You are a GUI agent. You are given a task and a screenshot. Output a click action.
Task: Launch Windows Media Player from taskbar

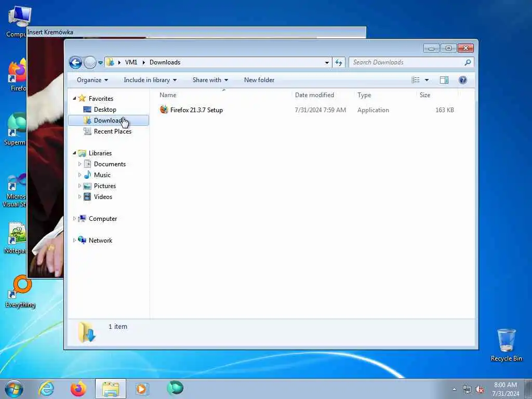[141, 389]
